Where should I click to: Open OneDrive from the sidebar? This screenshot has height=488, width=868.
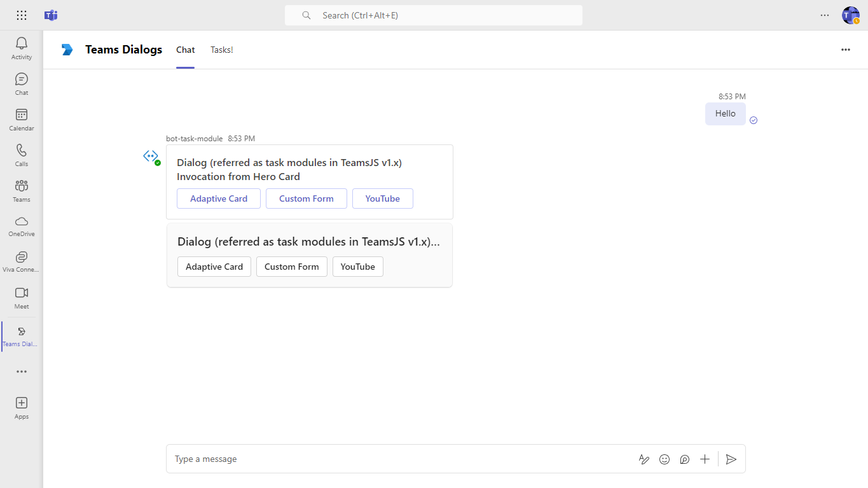pyautogui.click(x=22, y=226)
